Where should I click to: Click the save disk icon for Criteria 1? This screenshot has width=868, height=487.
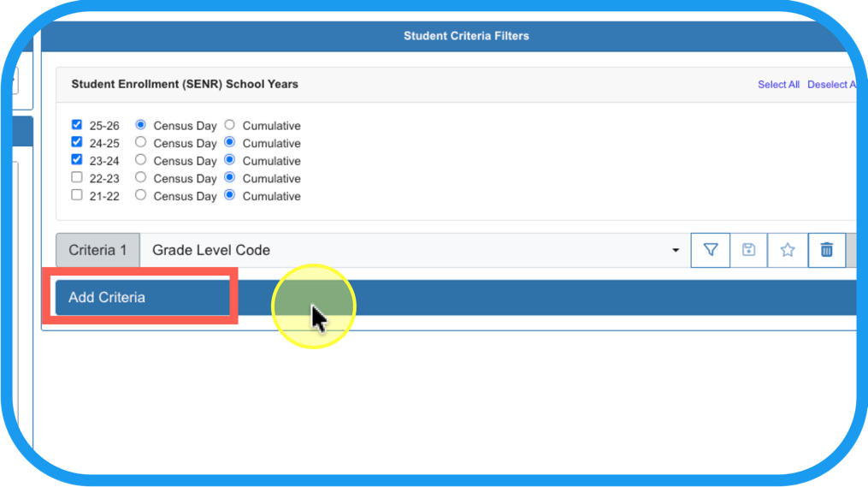[748, 250]
